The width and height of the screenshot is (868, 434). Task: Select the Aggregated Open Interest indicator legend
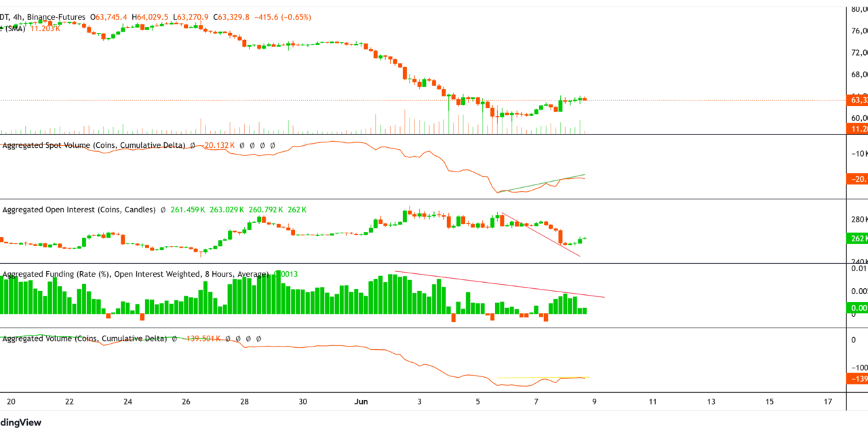79,210
